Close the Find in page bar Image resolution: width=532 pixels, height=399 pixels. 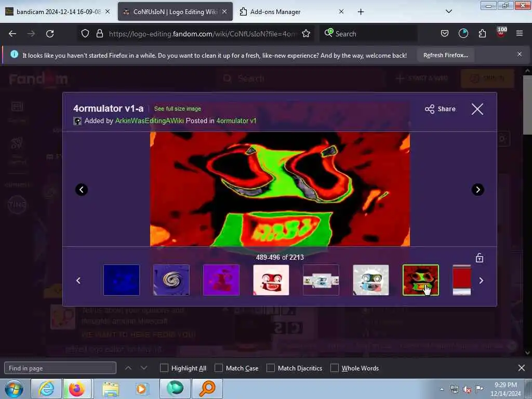tap(522, 368)
